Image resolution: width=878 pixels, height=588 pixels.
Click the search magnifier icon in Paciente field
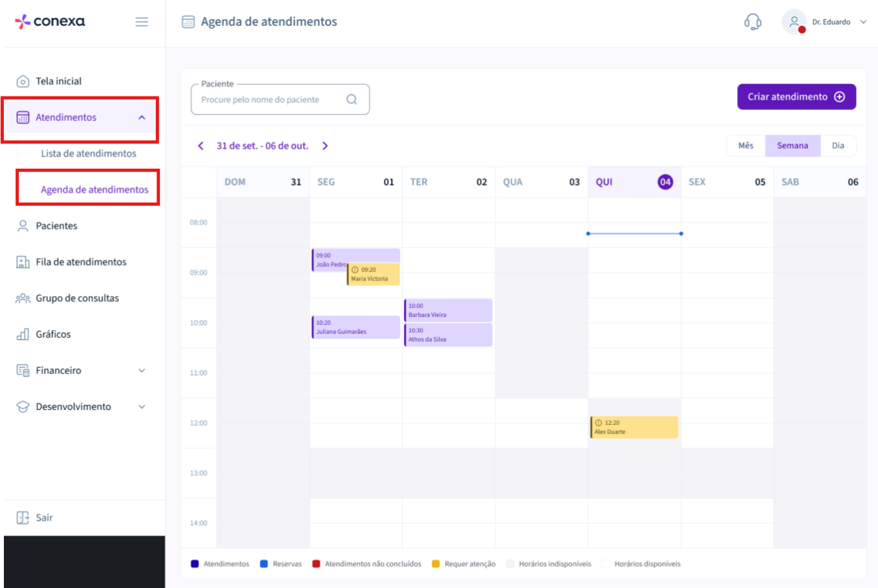click(x=352, y=100)
